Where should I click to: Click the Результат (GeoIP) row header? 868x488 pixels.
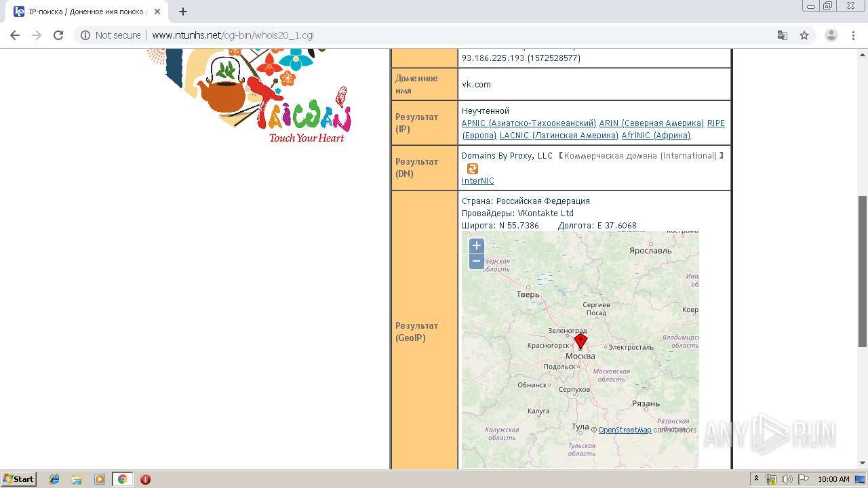[x=425, y=331]
